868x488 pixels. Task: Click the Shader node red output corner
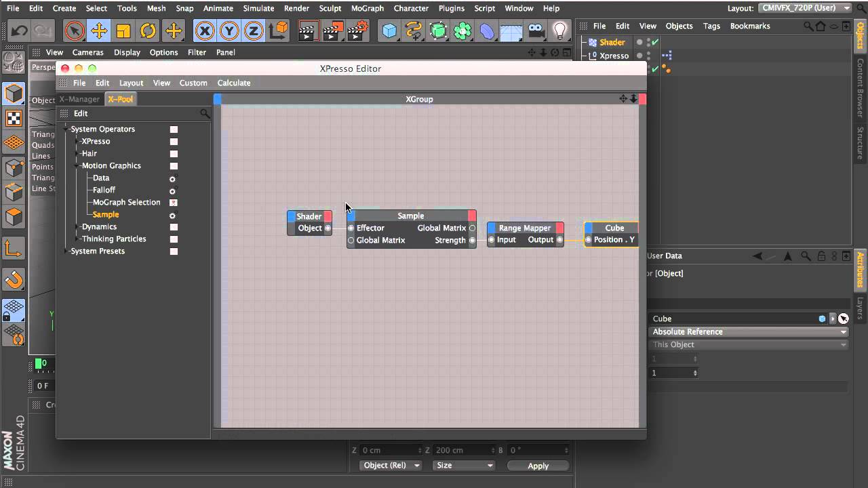pyautogui.click(x=328, y=216)
